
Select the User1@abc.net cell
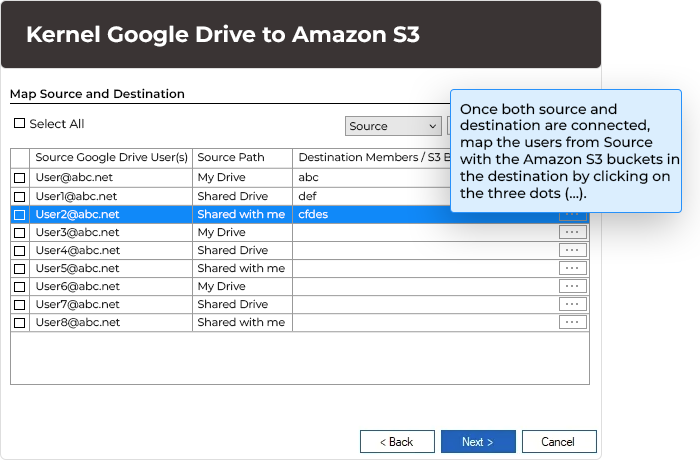coord(111,197)
